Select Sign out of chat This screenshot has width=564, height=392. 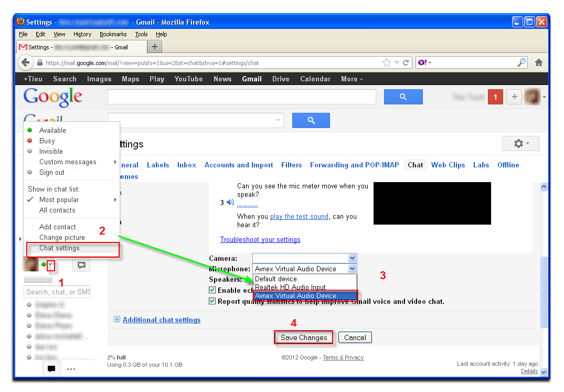point(52,172)
